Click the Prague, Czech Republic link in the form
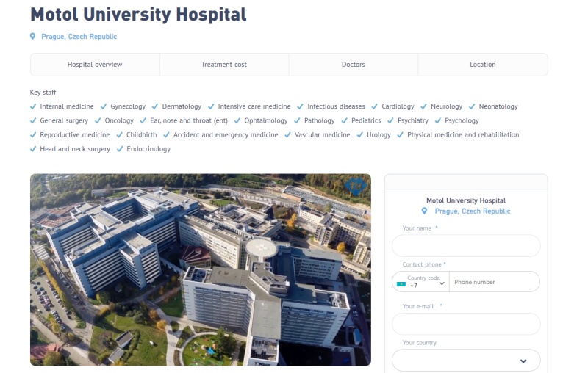 click(473, 211)
